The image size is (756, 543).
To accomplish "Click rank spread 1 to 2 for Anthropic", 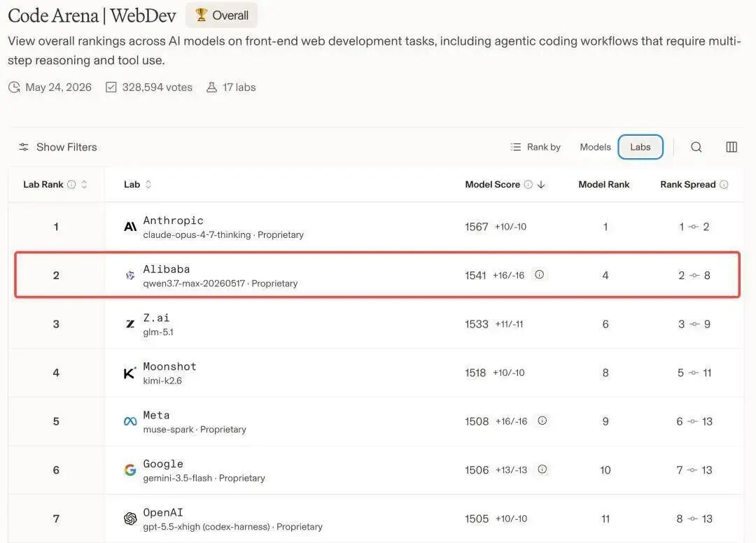I will tap(694, 227).
